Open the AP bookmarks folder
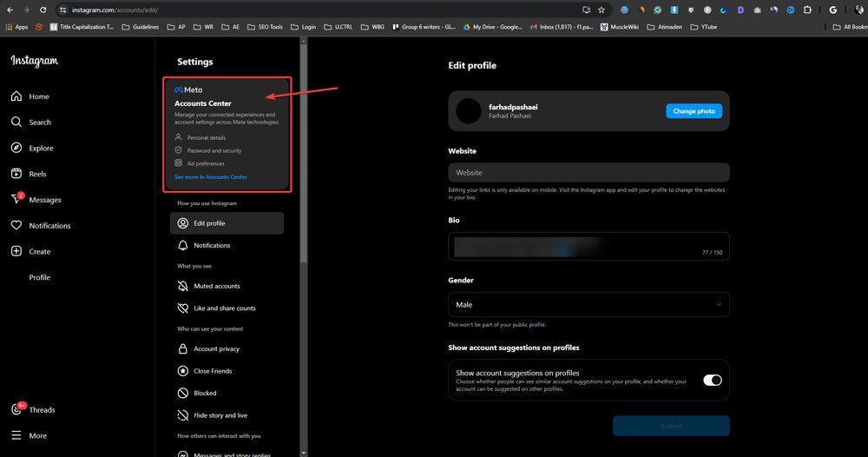The height and width of the screenshot is (457, 868). click(x=176, y=27)
